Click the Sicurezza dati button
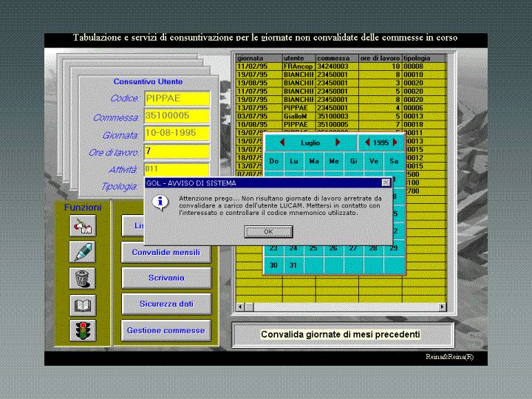This screenshot has width=532, height=399. pyautogui.click(x=166, y=304)
